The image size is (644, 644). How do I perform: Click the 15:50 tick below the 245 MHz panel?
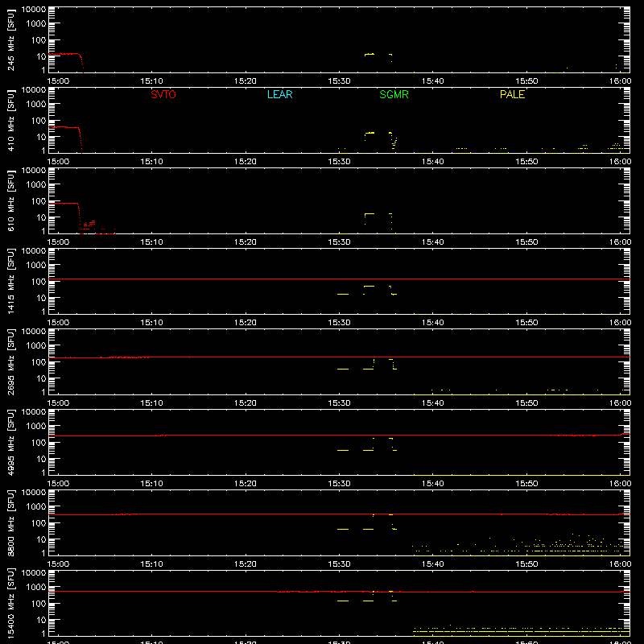coord(526,81)
